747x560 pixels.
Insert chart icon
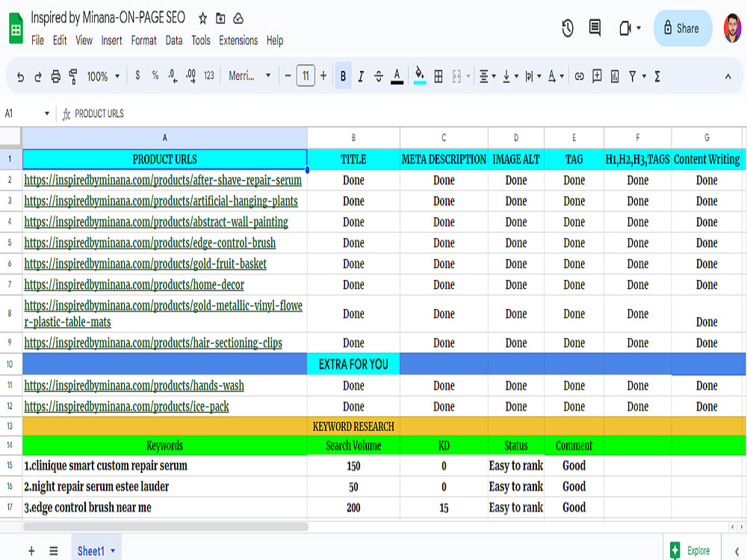pos(615,76)
